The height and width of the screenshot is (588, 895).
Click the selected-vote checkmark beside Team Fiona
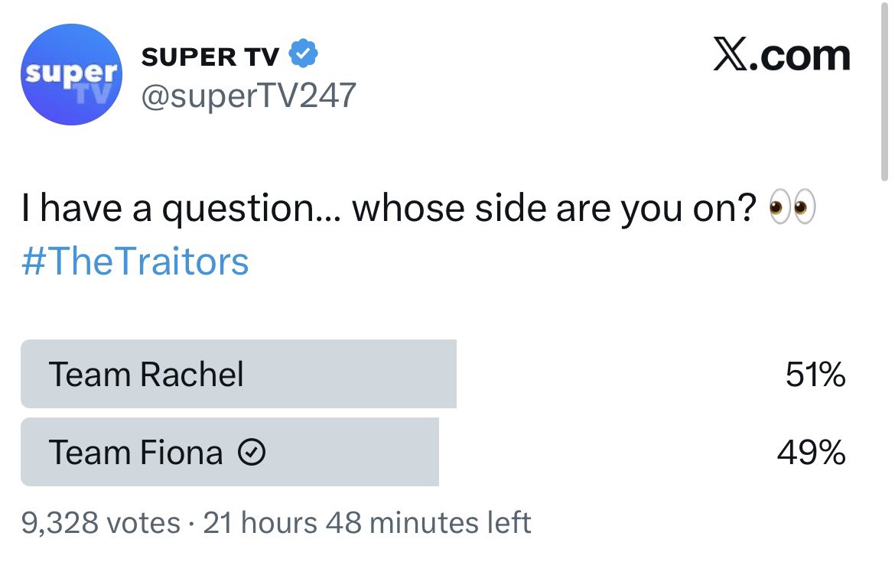coord(252,453)
